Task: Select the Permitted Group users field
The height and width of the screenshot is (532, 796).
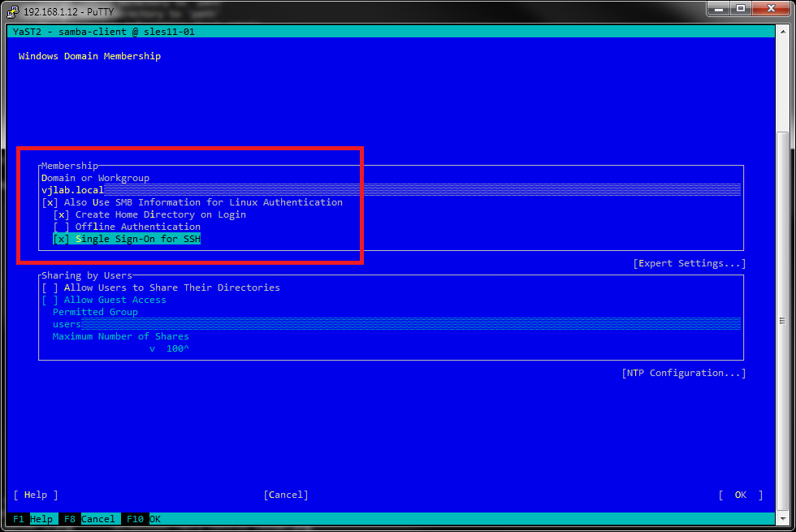Action: tap(390, 324)
